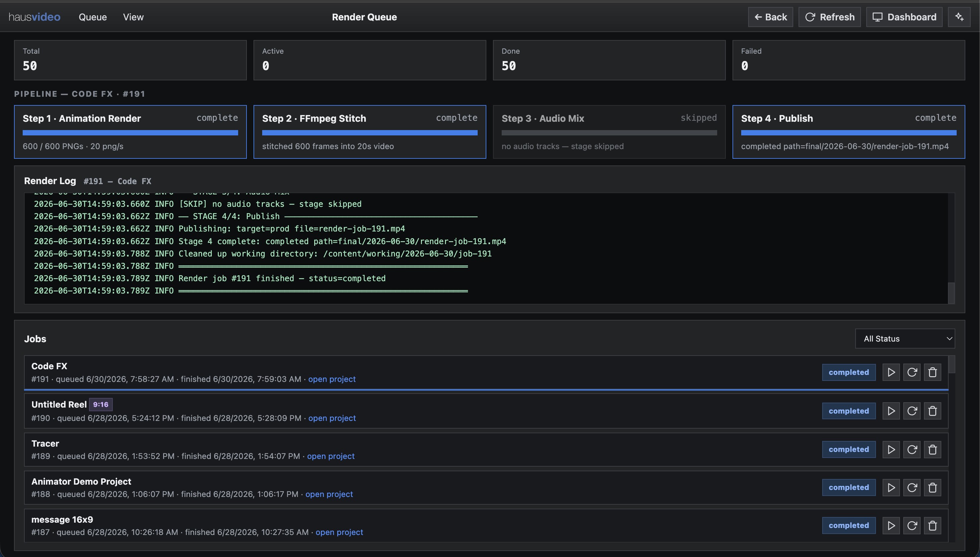Open project link for message 16x9
The image size is (980, 557).
point(339,532)
